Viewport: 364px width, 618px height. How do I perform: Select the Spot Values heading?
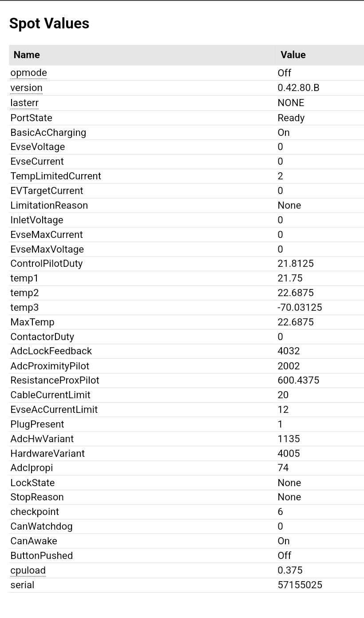pyautogui.click(x=49, y=24)
